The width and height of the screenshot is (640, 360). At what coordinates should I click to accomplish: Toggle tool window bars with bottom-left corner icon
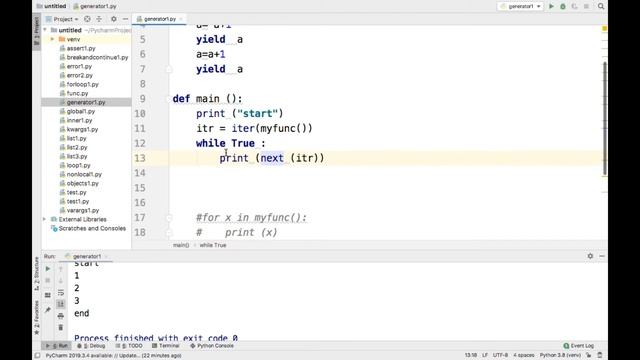[x=37, y=356]
